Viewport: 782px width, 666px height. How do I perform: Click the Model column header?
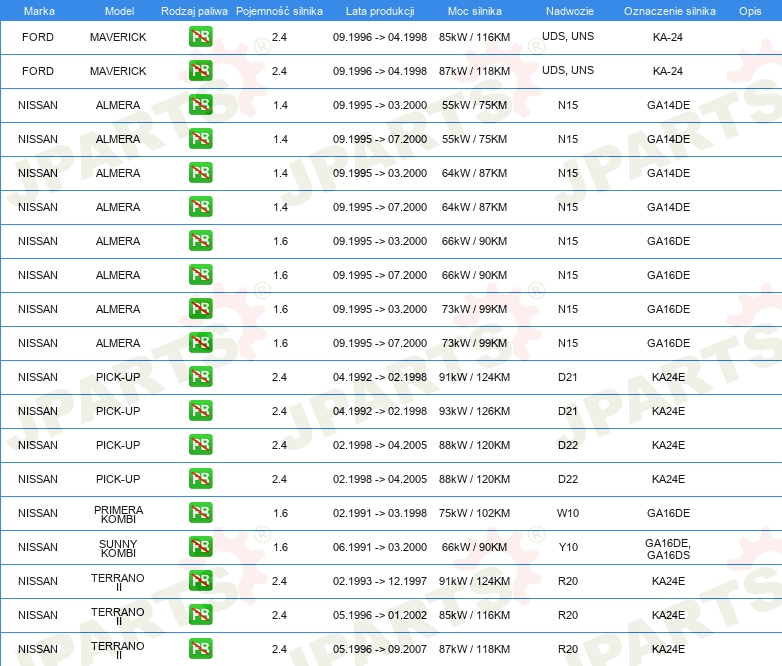click(x=119, y=11)
